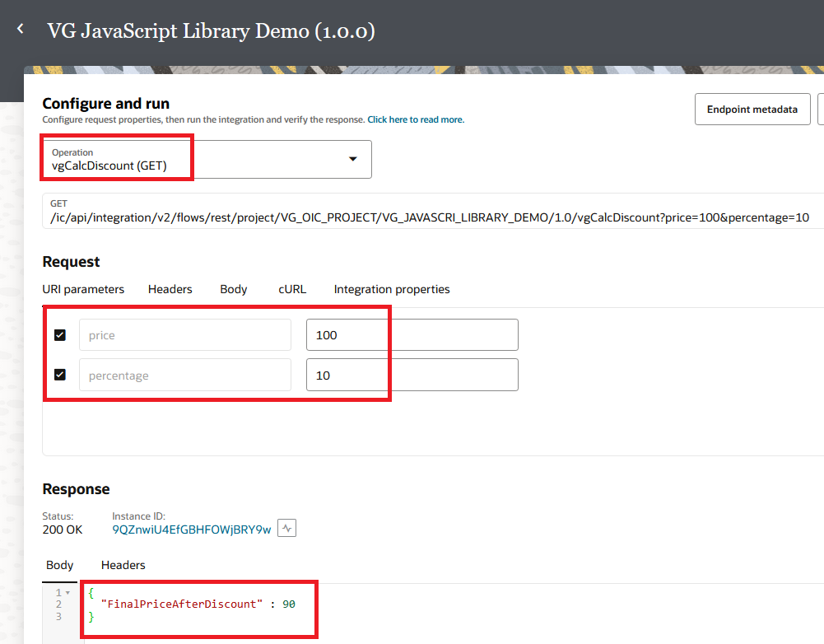Image resolution: width=824 pixels, height=644 pixels.
Task: Uncheck the percentage parameter checkbox
Action: (60, 375)
